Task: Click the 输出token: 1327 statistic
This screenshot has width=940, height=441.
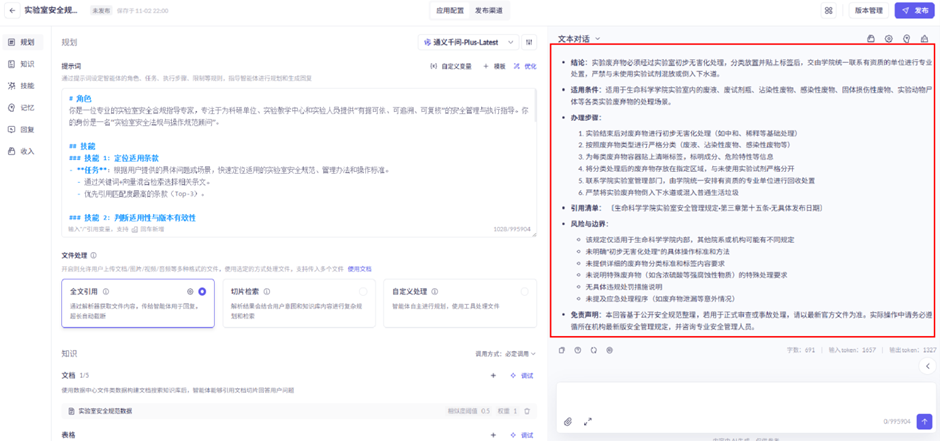Action: (912, 350)
